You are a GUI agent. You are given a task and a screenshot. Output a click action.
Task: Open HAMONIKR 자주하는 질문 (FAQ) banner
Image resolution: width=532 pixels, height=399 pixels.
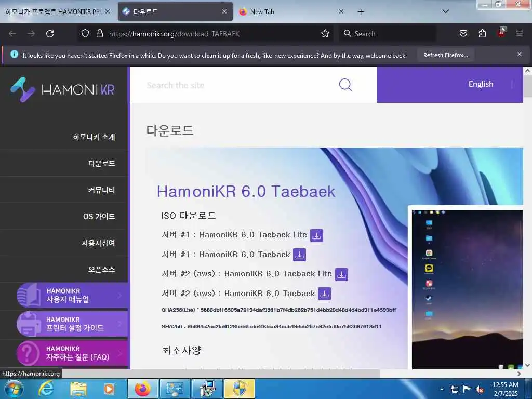point(72,353)
